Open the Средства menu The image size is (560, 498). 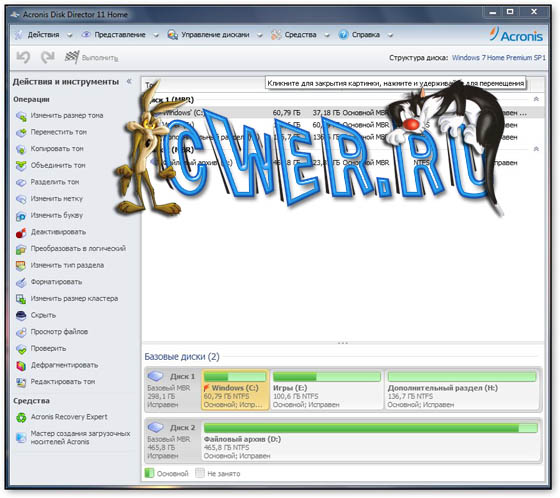300,35
